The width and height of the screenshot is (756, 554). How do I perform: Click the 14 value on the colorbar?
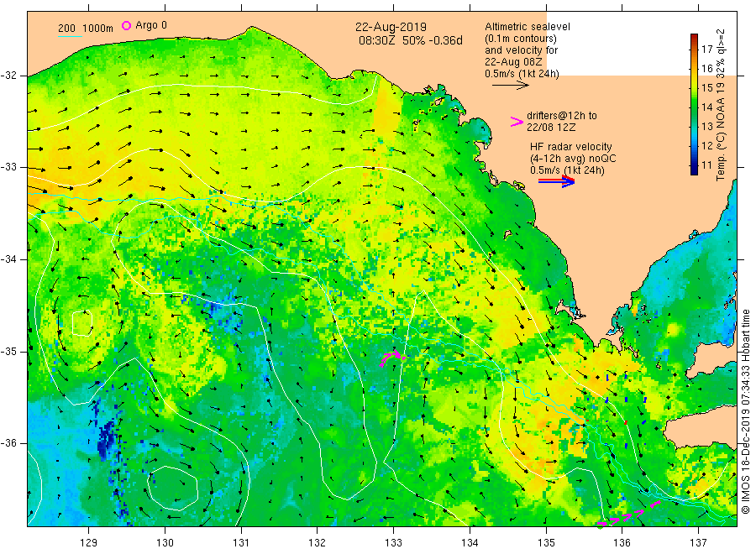pos(706,107)
